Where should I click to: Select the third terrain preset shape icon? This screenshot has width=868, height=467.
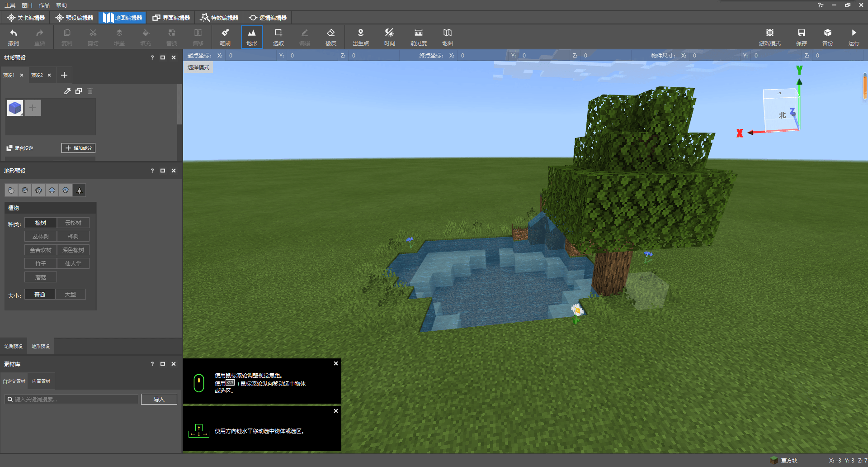38,190
